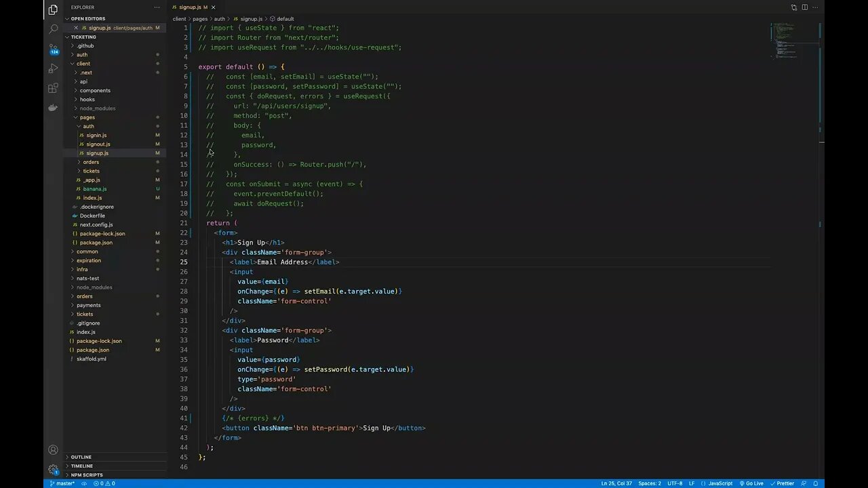Viewport: 868px width, 488px height.
Task: Click the notifications bell in status bar
Action: 816,483
